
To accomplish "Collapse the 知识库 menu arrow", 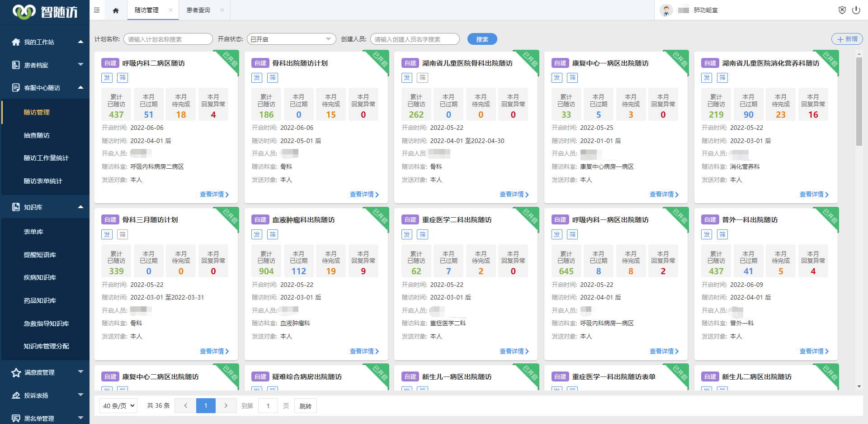I will pyautogui.click(x=80, y=207).
